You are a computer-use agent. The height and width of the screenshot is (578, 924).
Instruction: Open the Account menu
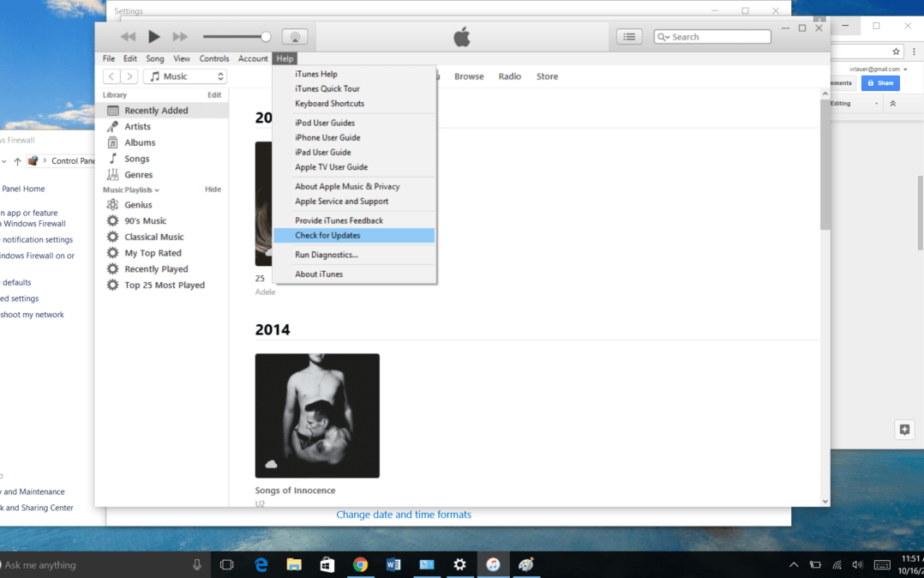tap(253, 58)
